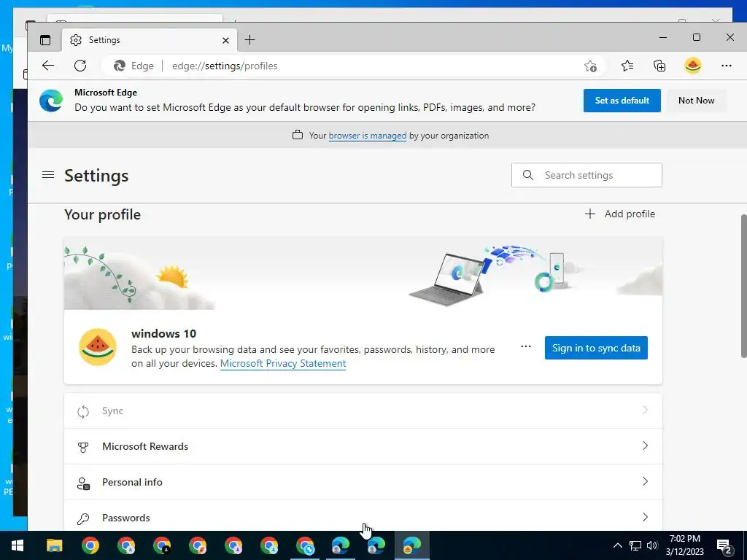Click the Microsoft Rewards trophy icon
This screenshot has height=560, width=747.
tap(83, 447)
